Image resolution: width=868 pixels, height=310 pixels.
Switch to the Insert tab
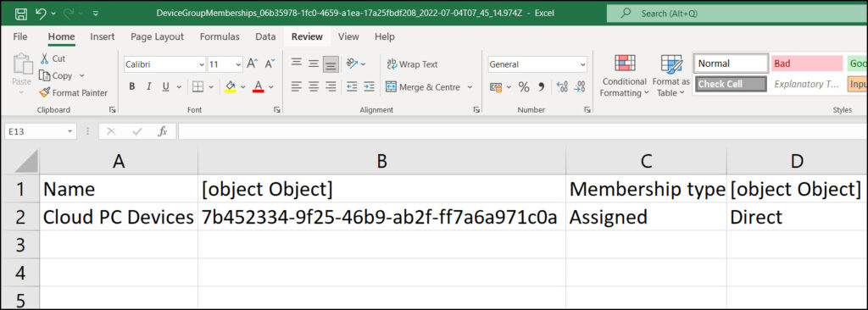pos(103,36)
